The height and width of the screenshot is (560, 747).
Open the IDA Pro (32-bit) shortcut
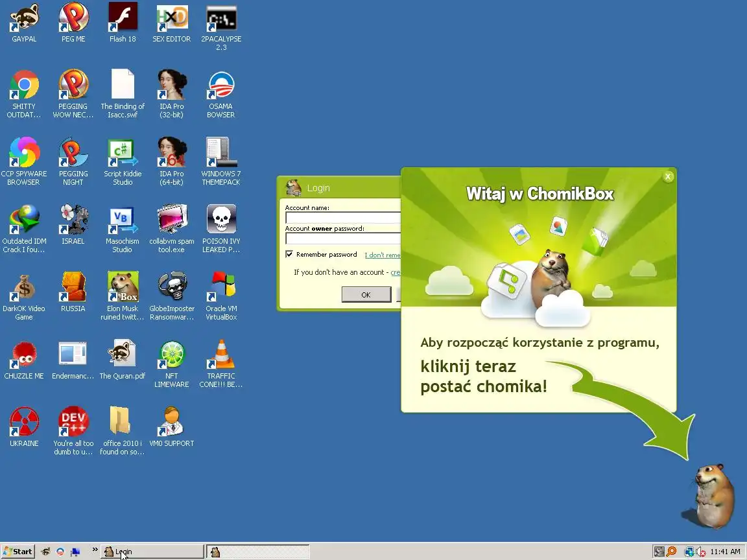[x=171, y=94]
